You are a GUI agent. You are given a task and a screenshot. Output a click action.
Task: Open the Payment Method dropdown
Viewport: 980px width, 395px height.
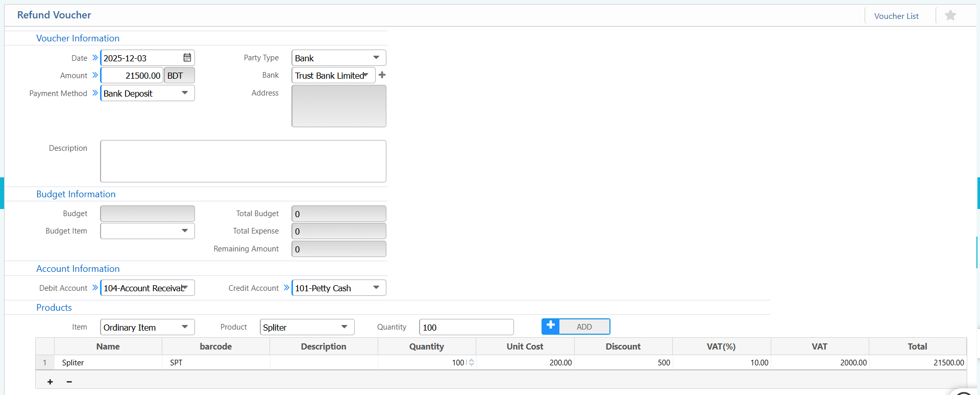pyautogui.click(x=185, y=93)
